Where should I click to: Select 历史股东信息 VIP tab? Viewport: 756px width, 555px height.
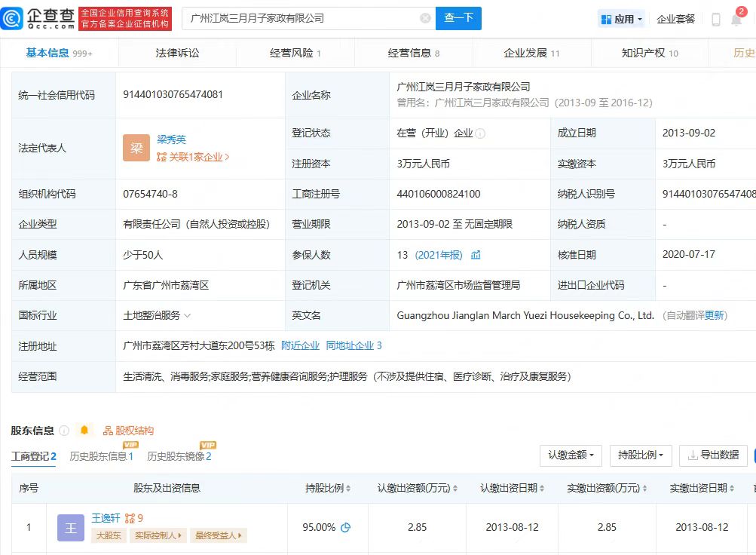pyautogui.click(x=101, y=456)
